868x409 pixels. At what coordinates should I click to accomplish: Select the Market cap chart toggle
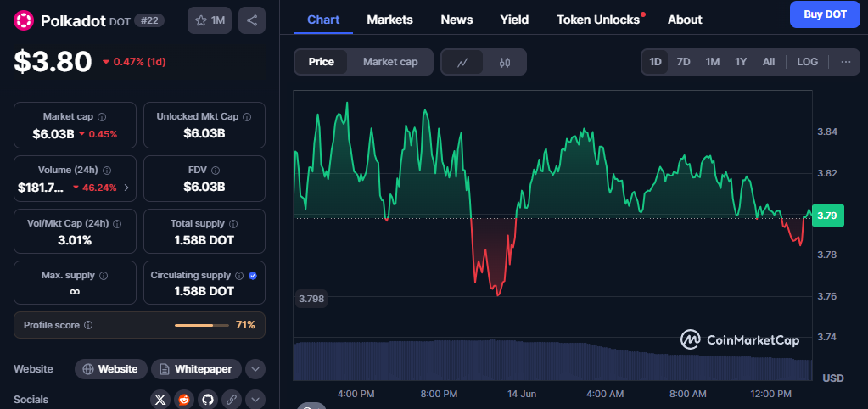(x=390, y=62)
